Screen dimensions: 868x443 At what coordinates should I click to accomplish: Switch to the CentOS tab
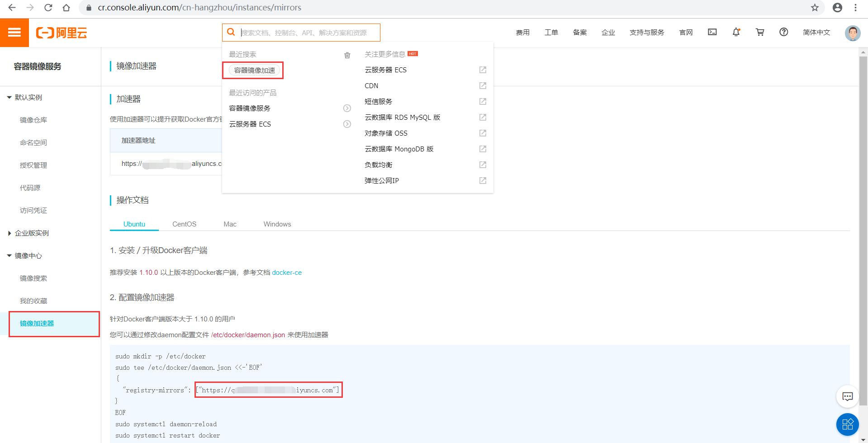(x=185, y=224)
